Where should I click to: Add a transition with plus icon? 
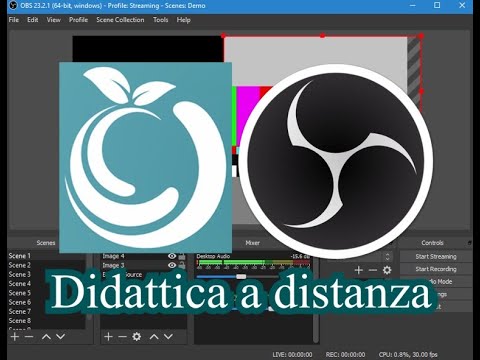point(359,270)
